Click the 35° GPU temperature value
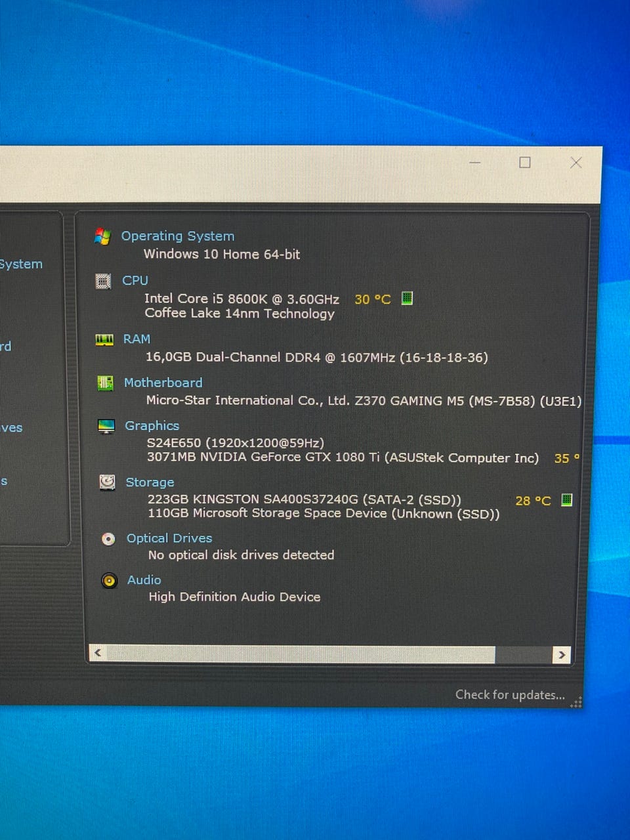This screenshot has width=630, height=840. click(x=567, y=458)
